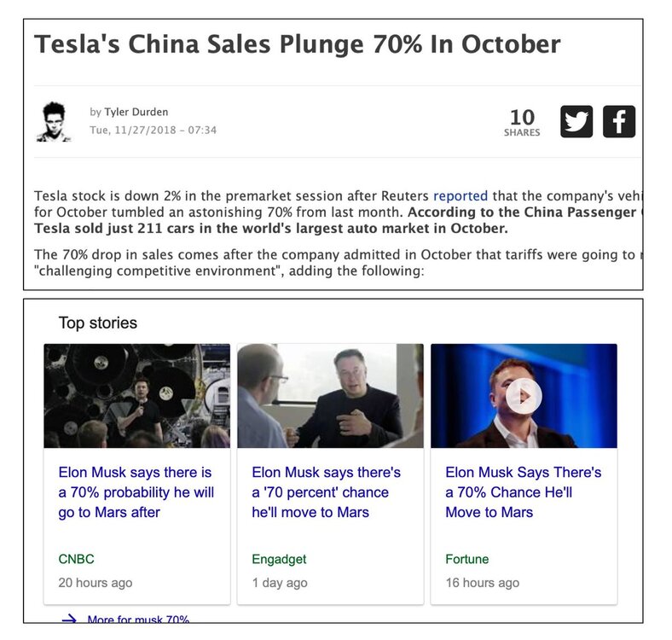Click the Engadget story thumbnail image
This screenshot has height=640, width=672.
click(330, 396)
